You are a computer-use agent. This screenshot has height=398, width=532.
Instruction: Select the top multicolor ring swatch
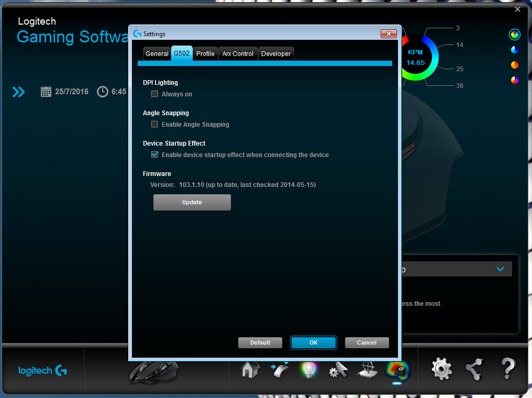[515, 34]
